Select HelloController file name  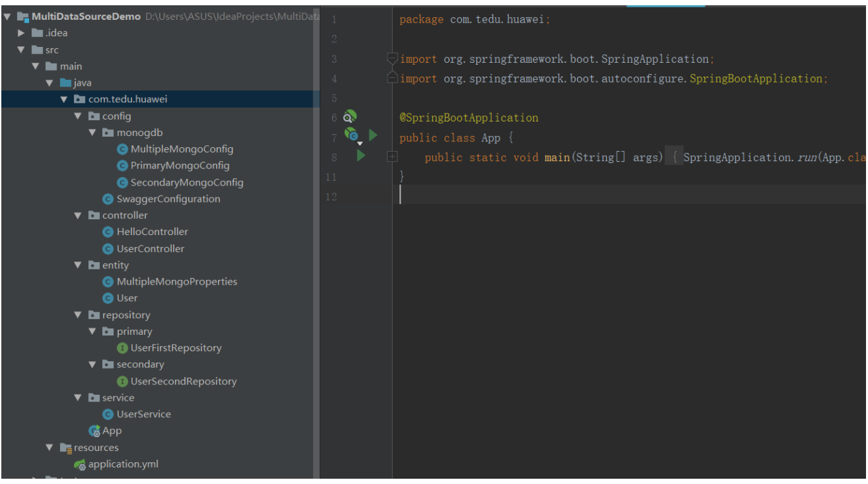(152, 232)
